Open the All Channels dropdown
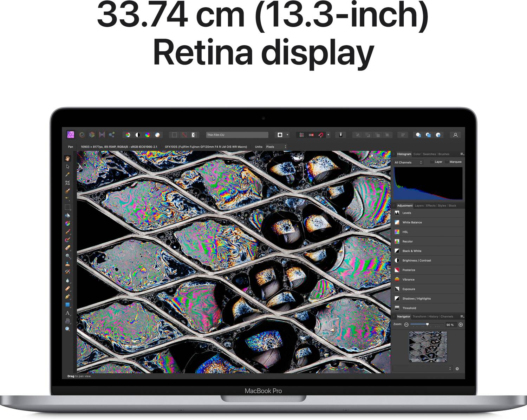The width and height of the screenshot is (527, 420). point(408,162)
